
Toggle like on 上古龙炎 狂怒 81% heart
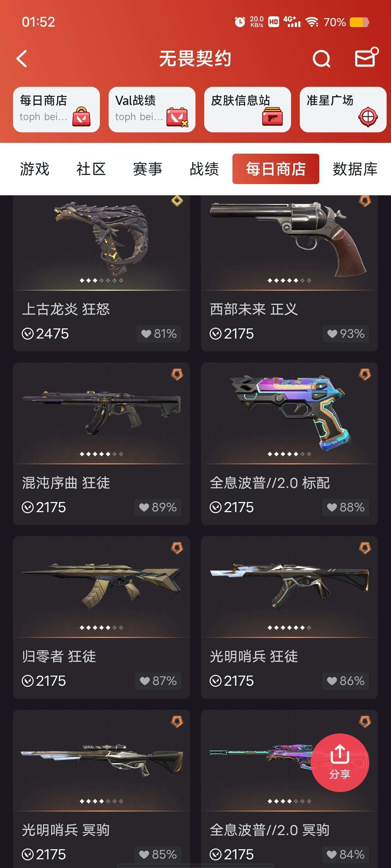coord(159,333)
